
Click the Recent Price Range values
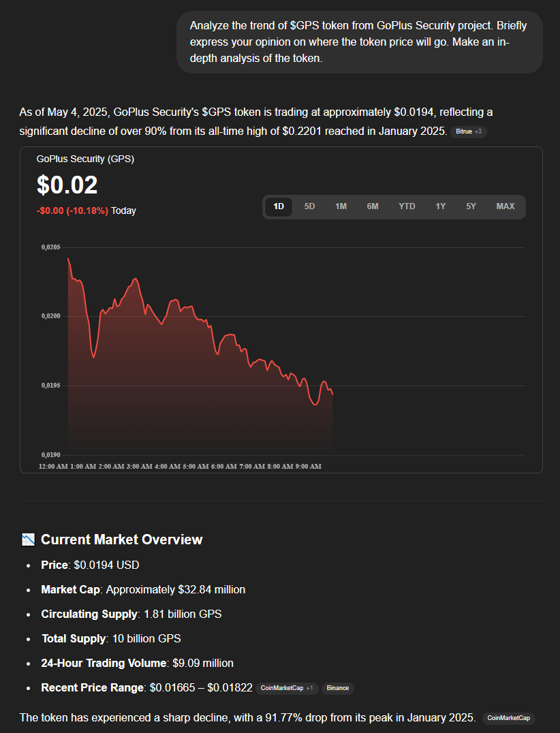coord(201,688)
